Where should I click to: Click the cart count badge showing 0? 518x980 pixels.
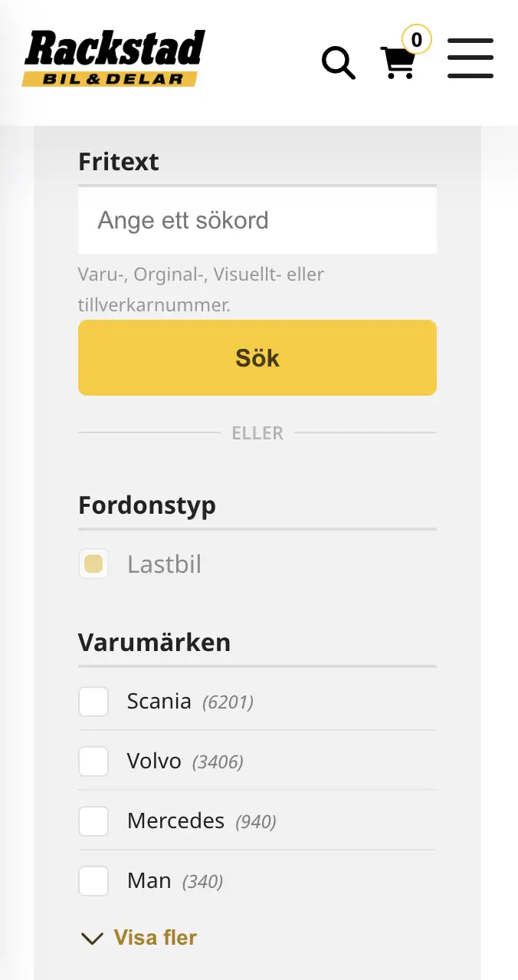pyautogui.click(x=416, y=40)
